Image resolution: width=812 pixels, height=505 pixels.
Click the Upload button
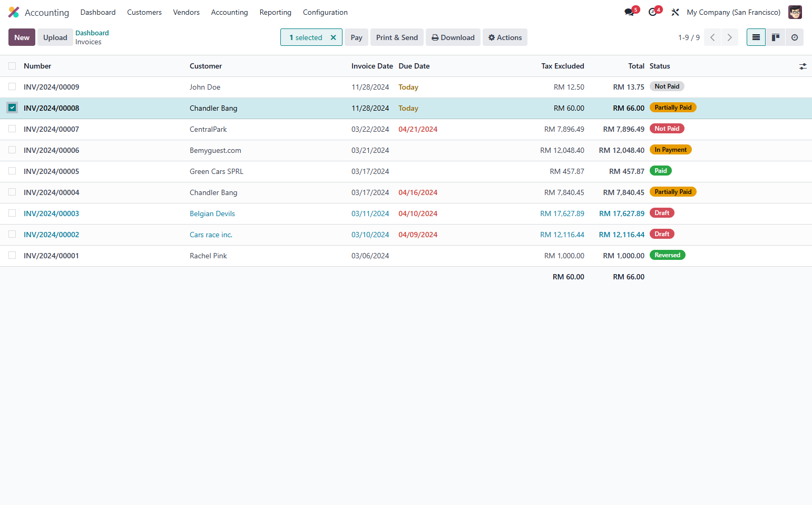(x=55, y=37)
